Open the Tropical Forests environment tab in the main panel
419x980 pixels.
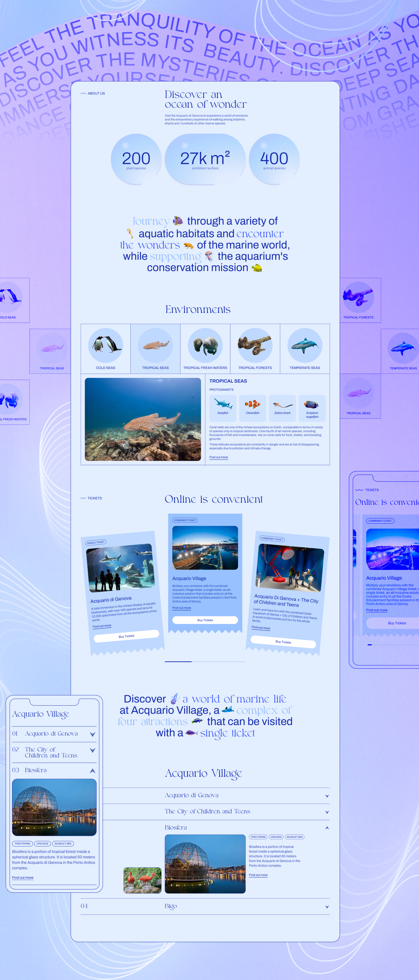pyautogui.click(x=255, y=349)
